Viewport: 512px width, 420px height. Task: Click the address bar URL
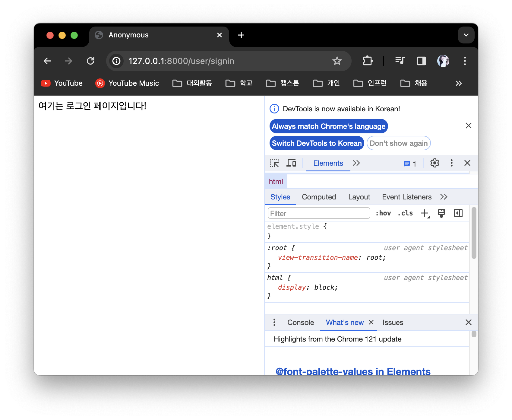point(181,61)
